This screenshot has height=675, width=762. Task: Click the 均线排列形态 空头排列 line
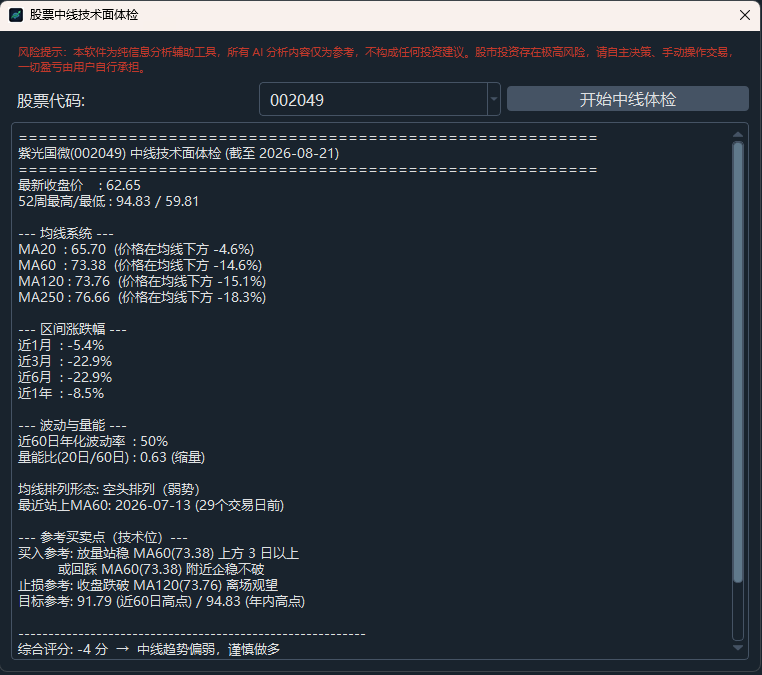109,489
